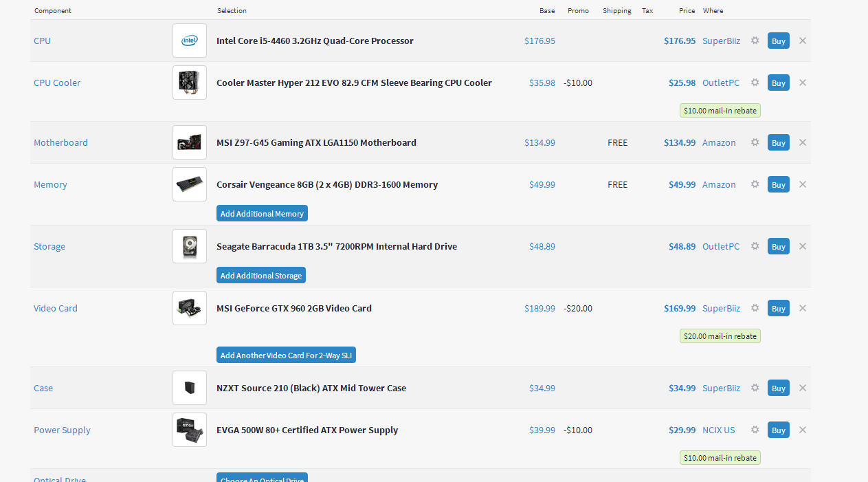The height and width of the screenshot is (482, 868).
Task: Open NZXT Source 210 product name link
Action: (x=311, y=388)
